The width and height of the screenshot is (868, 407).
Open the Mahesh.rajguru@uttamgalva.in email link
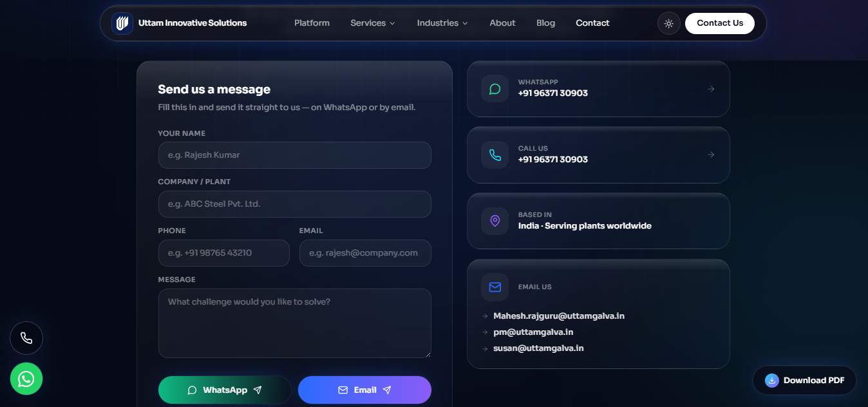point(559,316)
